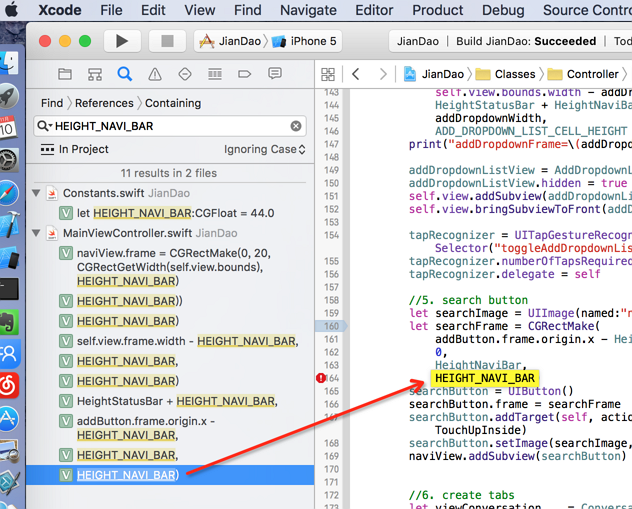Go forward in editor history
This screenshot has width=632, height=509.
[383, 74]
